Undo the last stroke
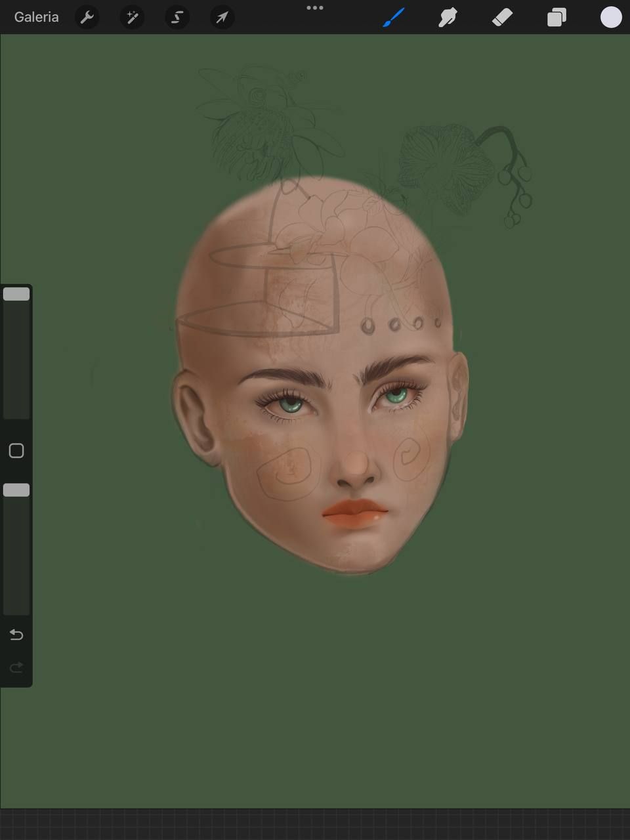The image size is (630, 840). click(x=16, y=635)
